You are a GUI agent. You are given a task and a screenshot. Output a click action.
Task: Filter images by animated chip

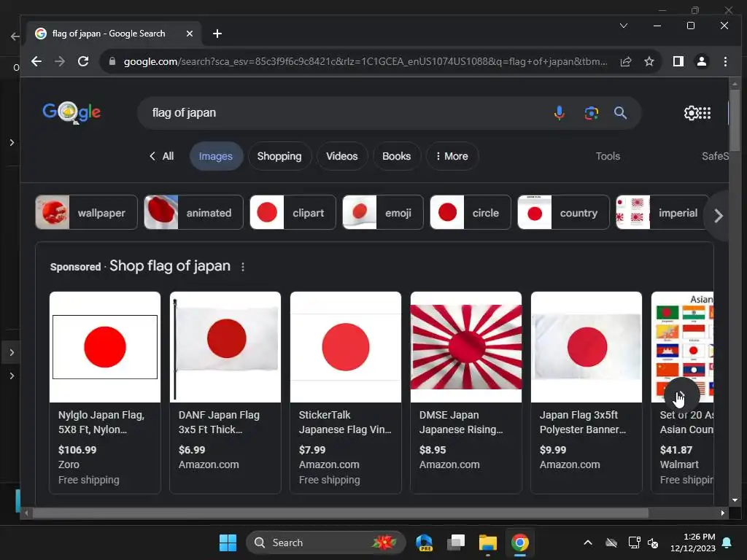pyautogui.click(x=193, y=212)
